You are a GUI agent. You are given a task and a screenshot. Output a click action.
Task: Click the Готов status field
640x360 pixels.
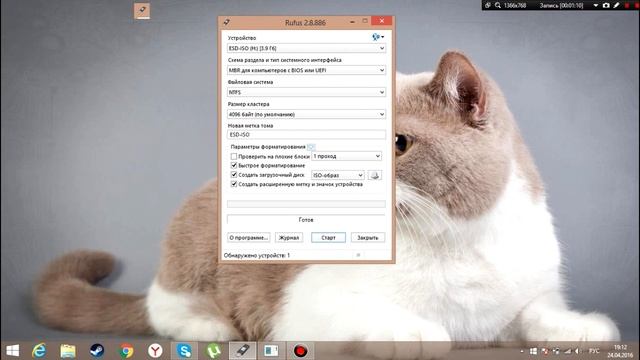(x=306, y=220)
